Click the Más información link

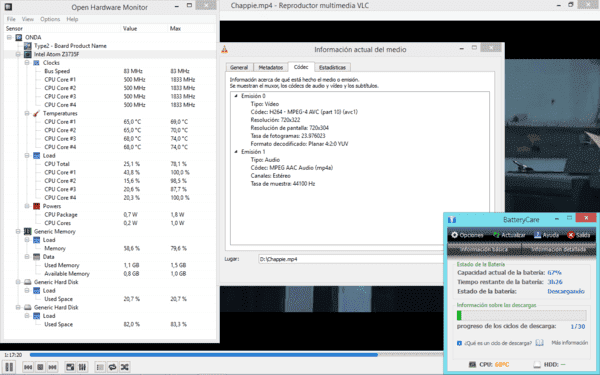coord(569,342)
